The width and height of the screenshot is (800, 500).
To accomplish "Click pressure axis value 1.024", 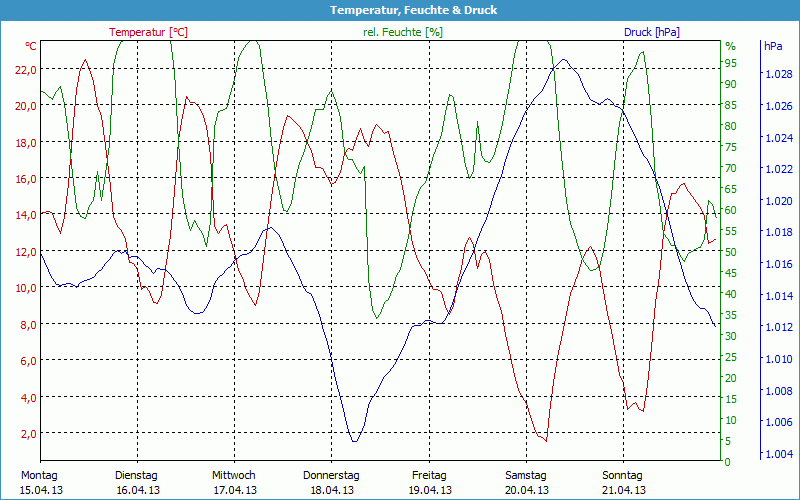I will coord(779,138).
